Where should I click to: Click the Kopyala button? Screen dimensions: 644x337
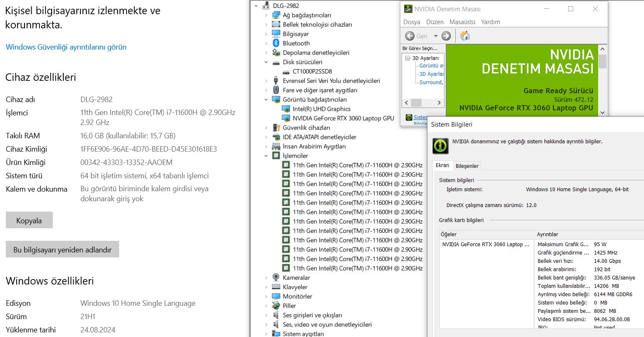tap(29, 220)
